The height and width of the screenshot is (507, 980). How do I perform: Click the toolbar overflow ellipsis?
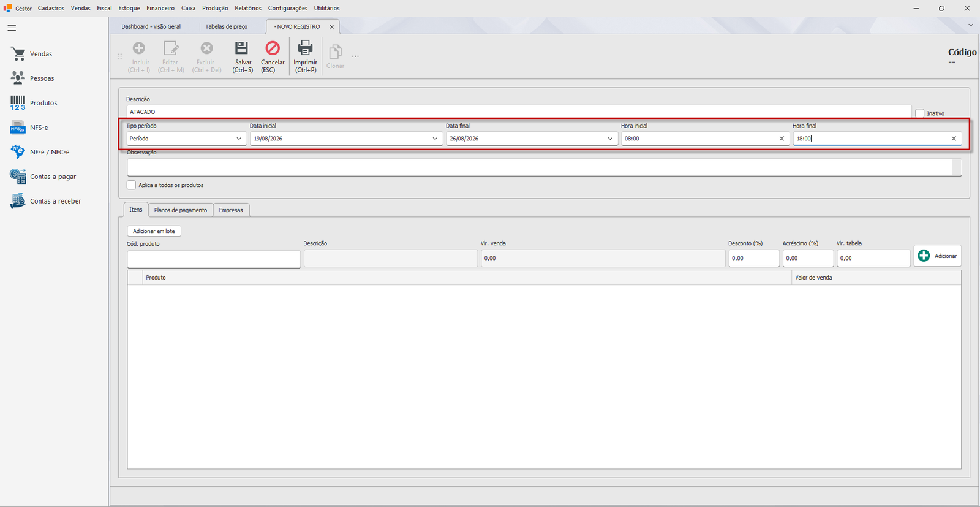click(355, 56)
